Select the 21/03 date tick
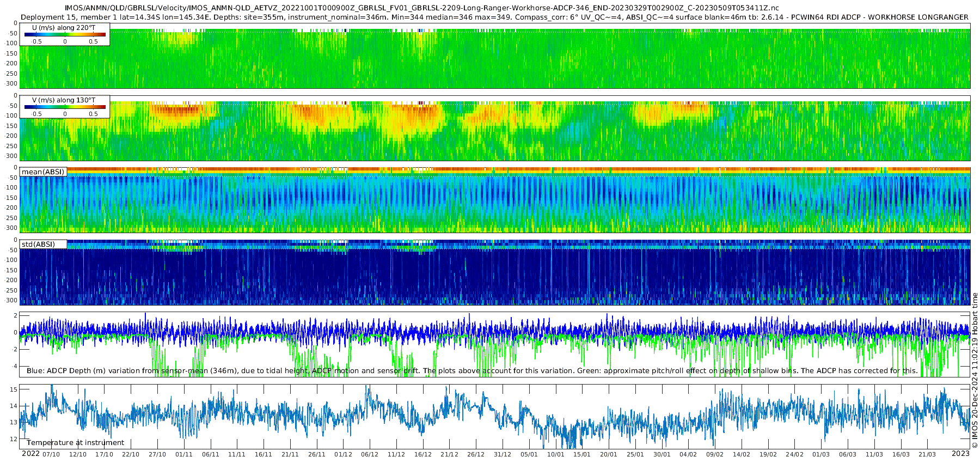Screen dimensions: 980x463 (x=927, y=454)
